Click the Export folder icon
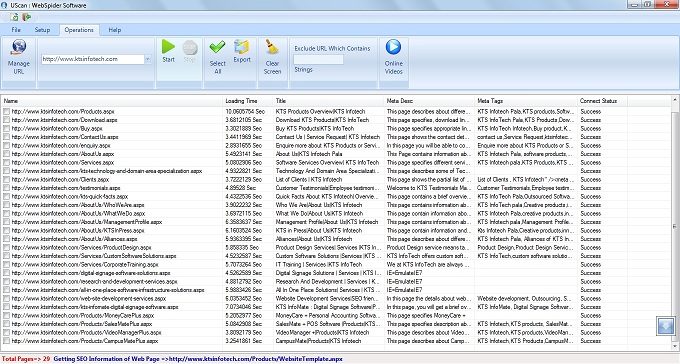 242,46
